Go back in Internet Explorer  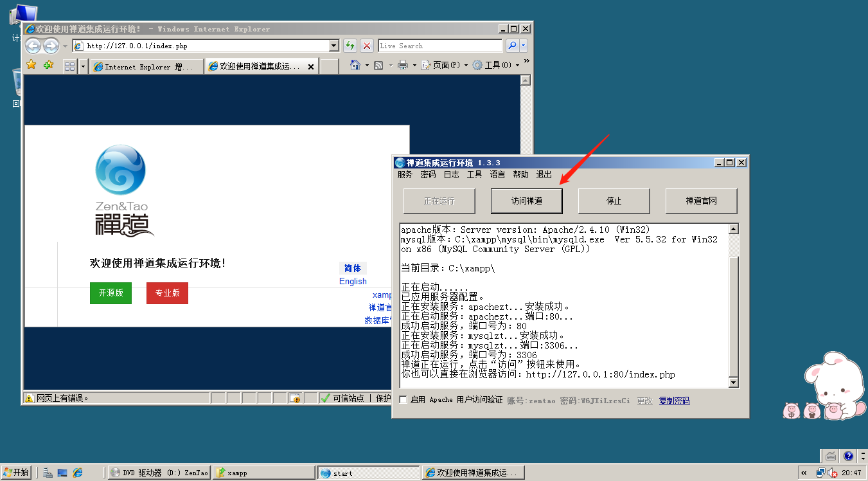(33, 46)
